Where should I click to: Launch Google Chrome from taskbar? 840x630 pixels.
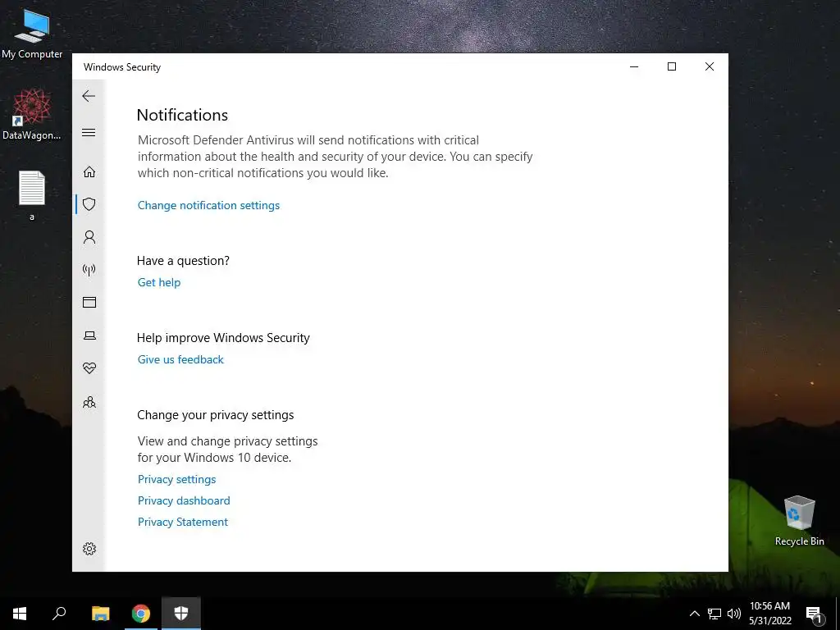pyautogui.click(x=141, y=614)
